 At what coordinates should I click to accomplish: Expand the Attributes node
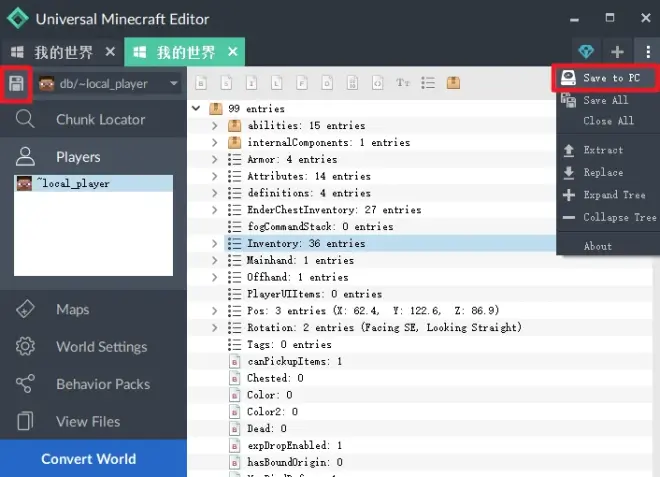coord(215,176)
